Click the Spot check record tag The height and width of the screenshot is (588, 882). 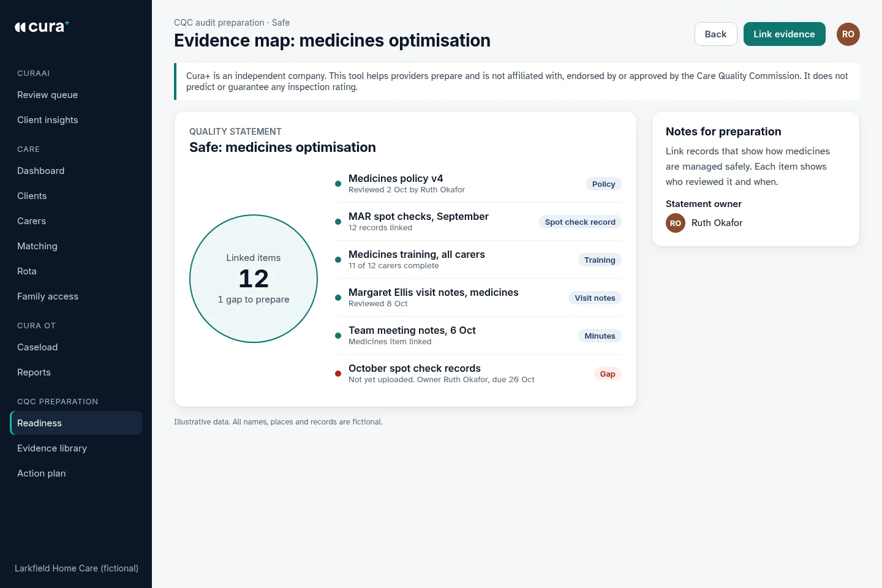580,222
